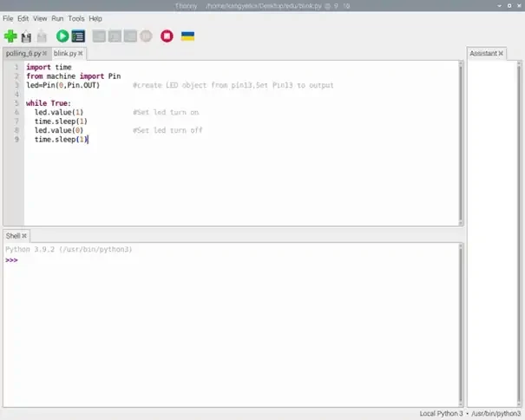The image size is (525, 420).
Task: Click the greyed-out Step over icon
Action: pyautogui.click(x=99, y=36)
